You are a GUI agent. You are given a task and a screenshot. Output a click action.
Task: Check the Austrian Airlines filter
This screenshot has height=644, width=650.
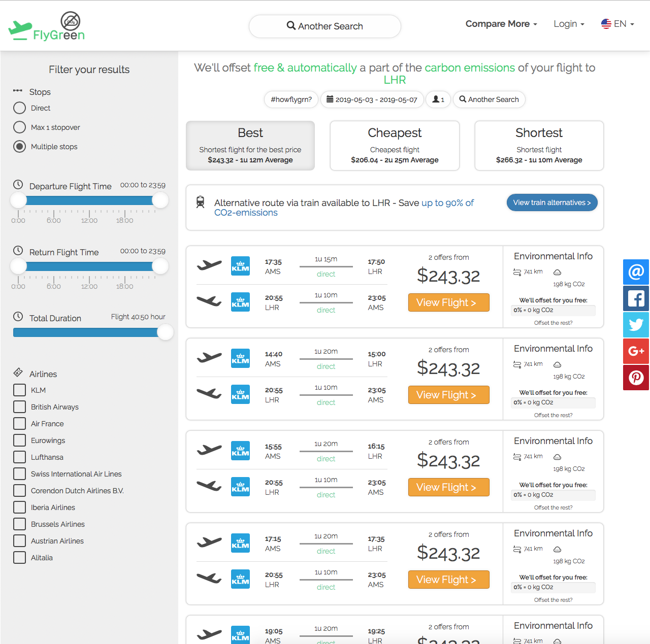pyautogui.click(x=19, y=541)
